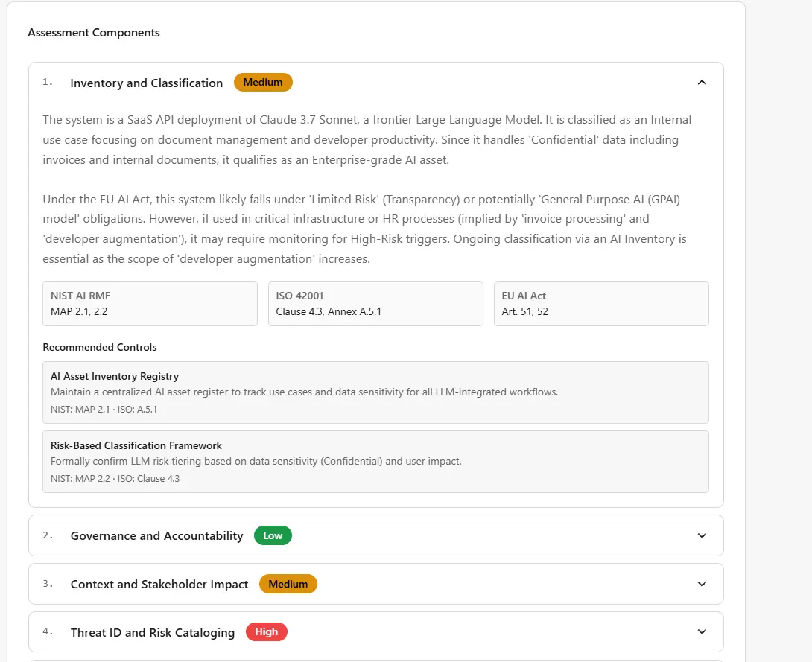This screenshot has height=662, width=812.
Task: Expand Governance and Accountability chevron
Action: (x=701, y=535)
